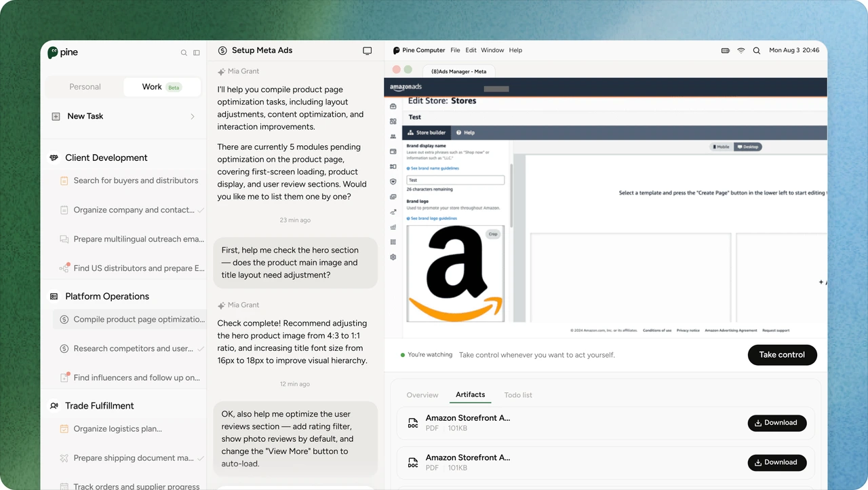This screenshot has width=868, height=490.
Task: Switch to the Work tab
Action: [162, 87]
